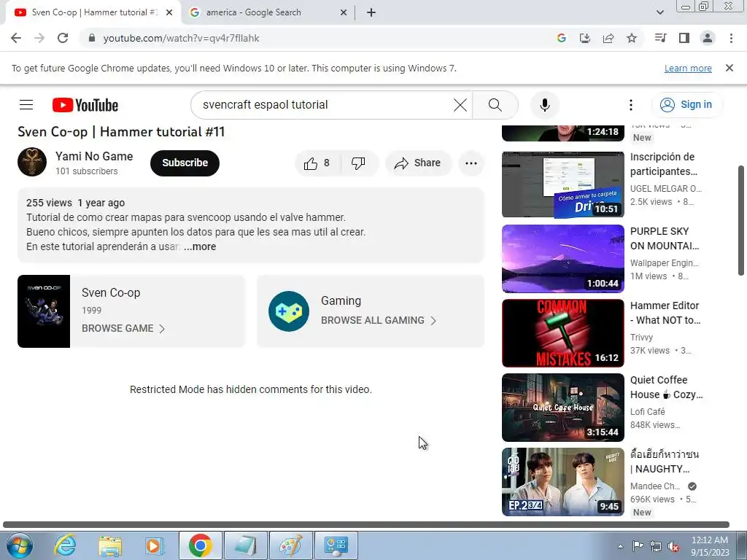Click the muted volume tray icon
The height and width of the screenshot is (560, 747).
pyautogui.click(x=673, y=546)
